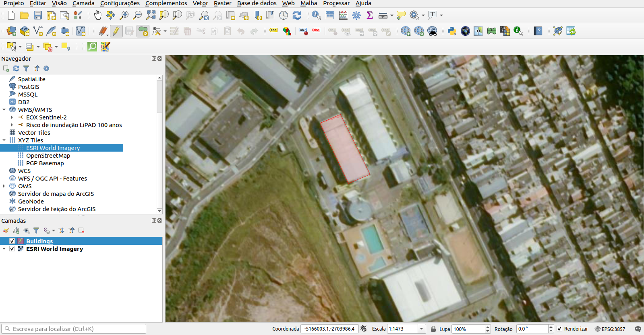Open the Processing Toolbox gear icon
Viewport: 644px width, 335px height.
coord(356,15)
